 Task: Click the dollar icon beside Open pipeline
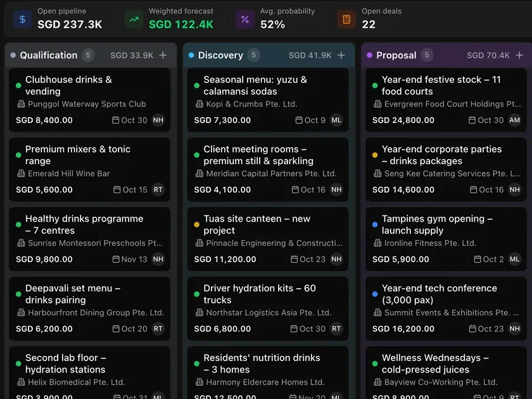pos(22,20)
